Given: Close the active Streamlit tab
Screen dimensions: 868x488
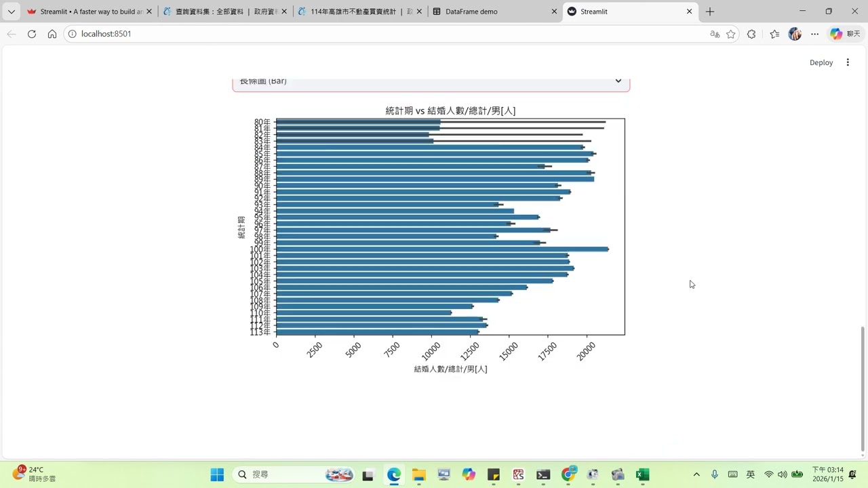Looking at the screenshot, I should (x=690, y=12).
